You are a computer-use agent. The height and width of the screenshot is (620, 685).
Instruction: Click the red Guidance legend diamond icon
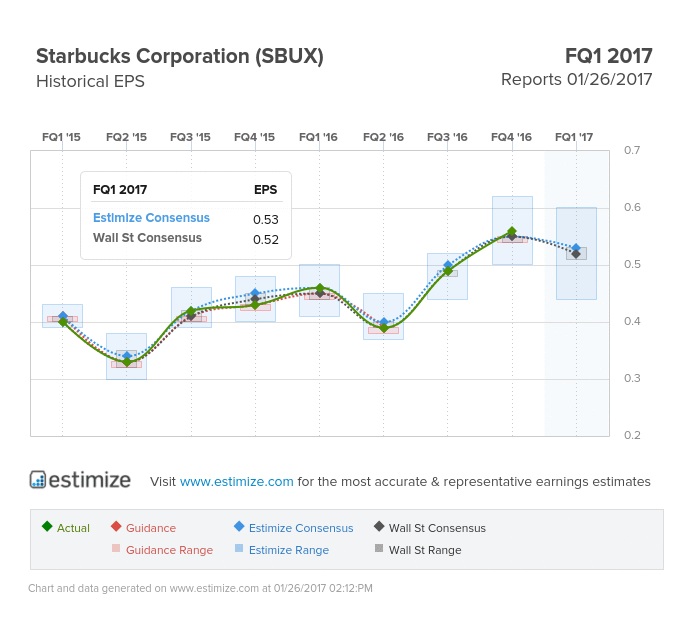point(116,526)
